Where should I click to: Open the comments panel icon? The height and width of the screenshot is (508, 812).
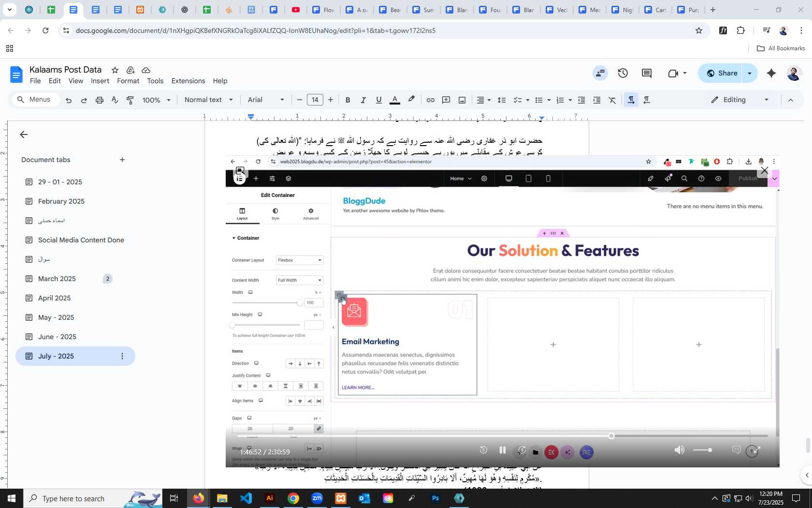click(647, 73)
